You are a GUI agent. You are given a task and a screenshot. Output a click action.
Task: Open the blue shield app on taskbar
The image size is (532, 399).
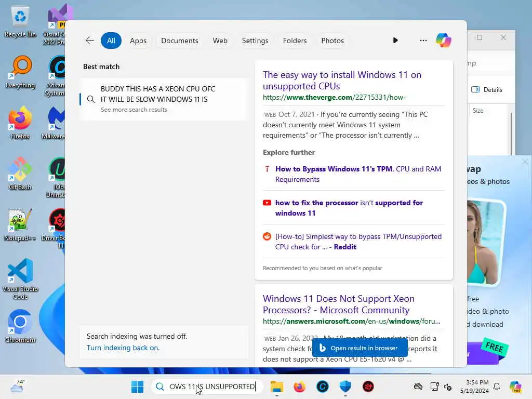[x=345, y=387]
